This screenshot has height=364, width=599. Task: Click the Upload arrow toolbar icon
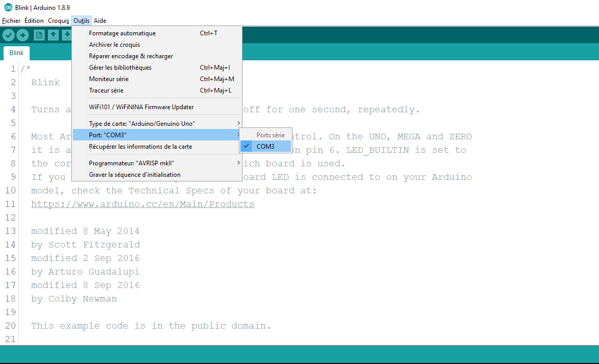pyautogui.click(x=22, y=35)
